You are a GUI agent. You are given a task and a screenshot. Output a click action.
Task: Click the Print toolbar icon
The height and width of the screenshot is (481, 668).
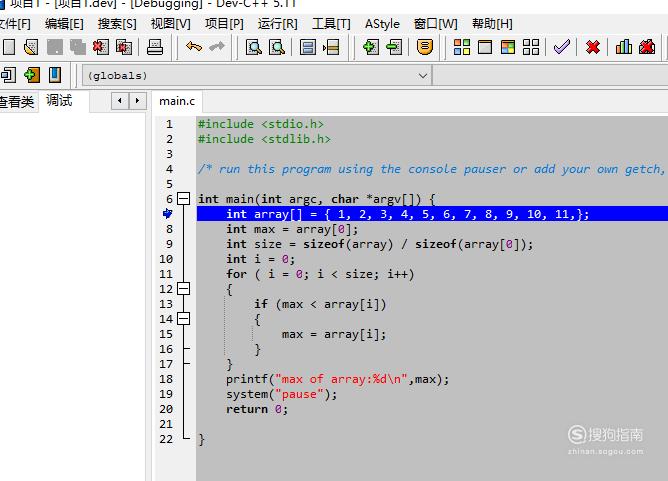pos(155,47)
